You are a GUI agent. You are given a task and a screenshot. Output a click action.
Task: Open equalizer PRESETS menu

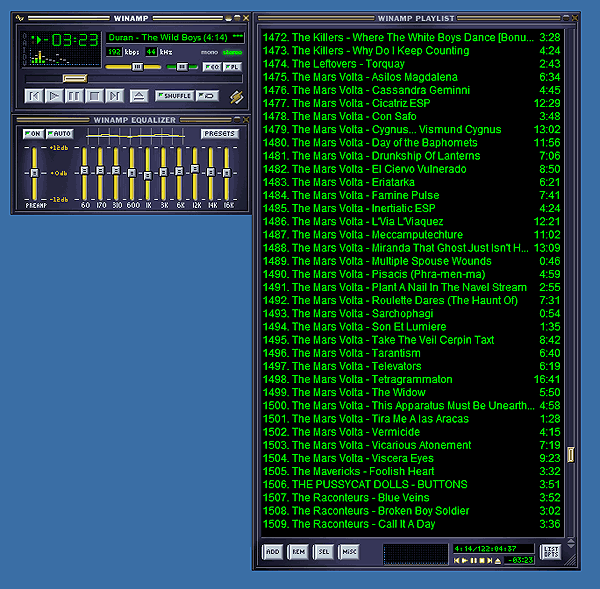pyautogui.click(x=220, y=134)
